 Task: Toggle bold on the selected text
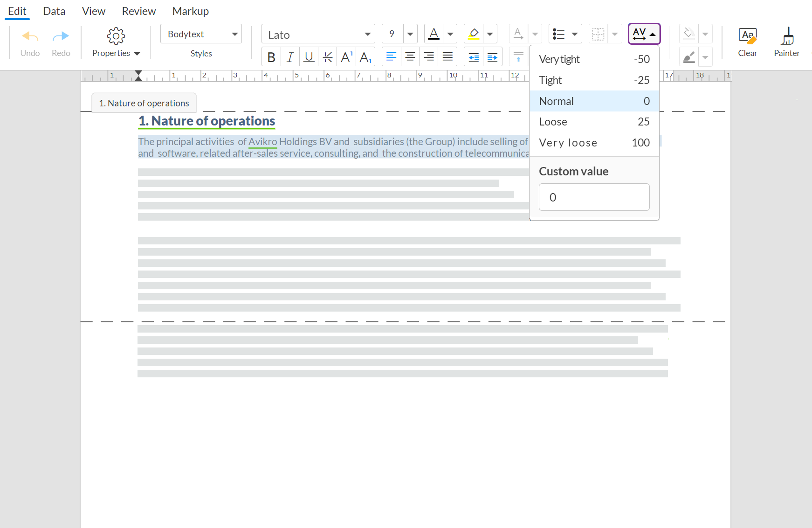point(271,56)
